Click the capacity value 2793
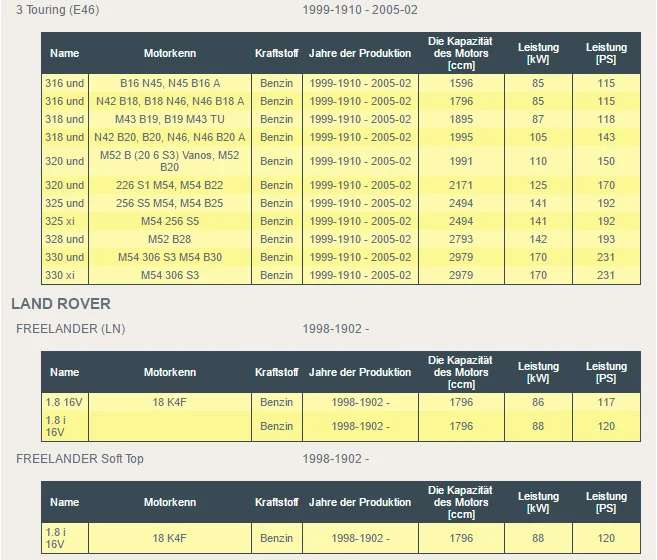657x560 pixels. point(461,239)
